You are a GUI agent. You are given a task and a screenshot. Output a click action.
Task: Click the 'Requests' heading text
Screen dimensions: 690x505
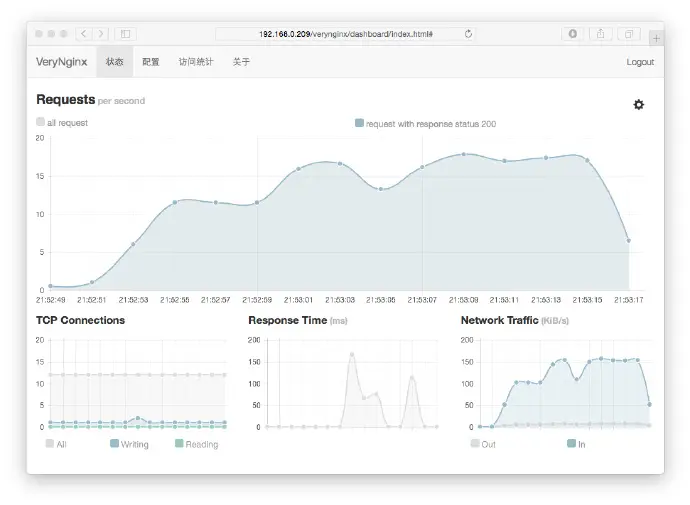click(x=66, y=99)
